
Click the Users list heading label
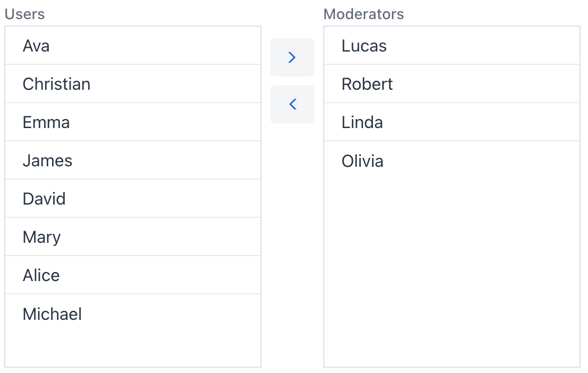click(24, 14)
